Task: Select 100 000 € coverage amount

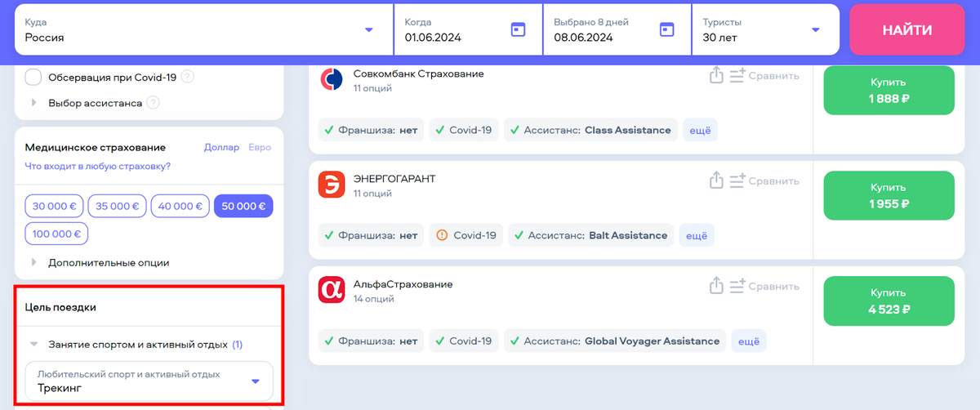Action: click(56, 234)
